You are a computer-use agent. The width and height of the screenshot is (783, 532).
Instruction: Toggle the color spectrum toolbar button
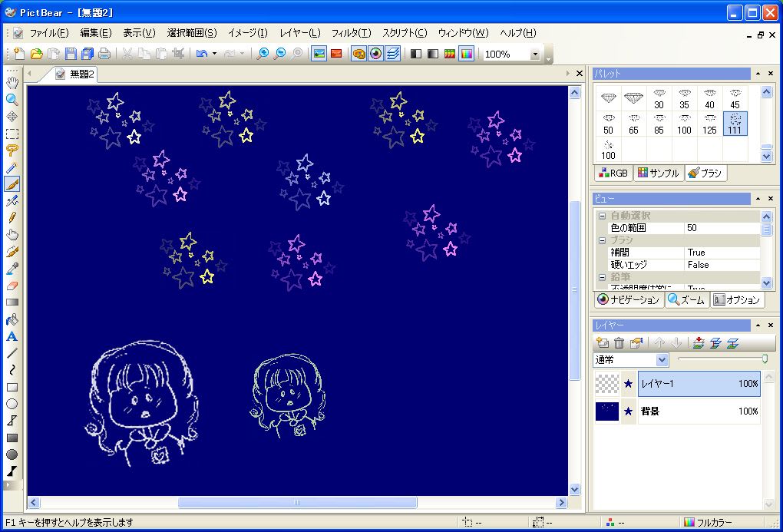click(x=467, y=54)
